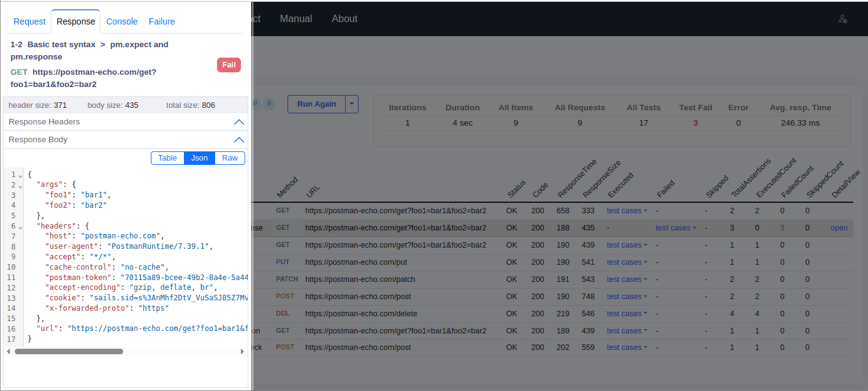
Task: Click the F filter badge
Action: point(269,104)
